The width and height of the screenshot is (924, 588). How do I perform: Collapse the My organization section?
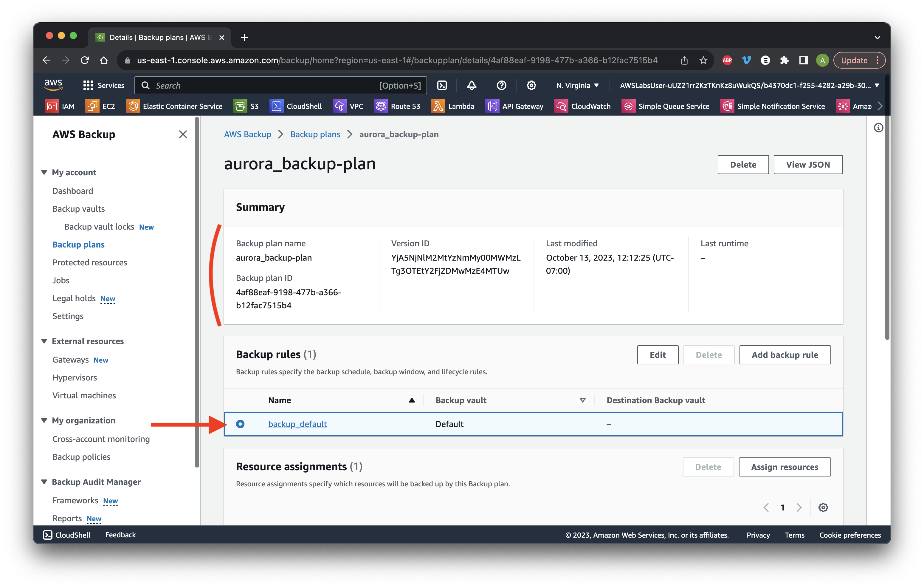[x=44, y=420]
